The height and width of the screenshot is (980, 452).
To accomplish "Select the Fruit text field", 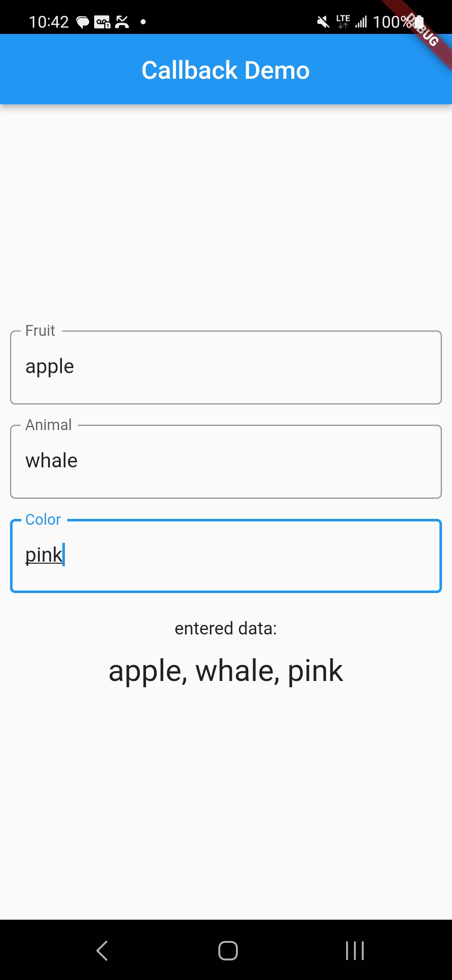I will click(226, 366).
